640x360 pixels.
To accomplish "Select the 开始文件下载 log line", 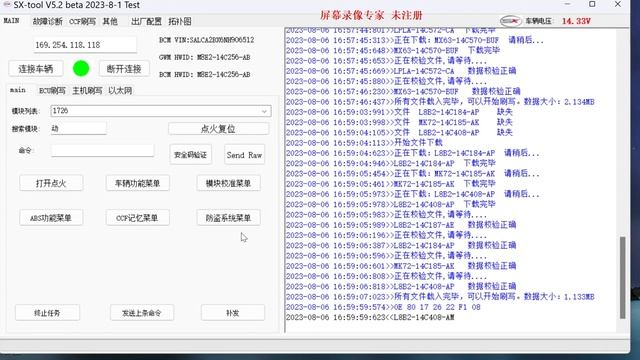I will point(364,142).
